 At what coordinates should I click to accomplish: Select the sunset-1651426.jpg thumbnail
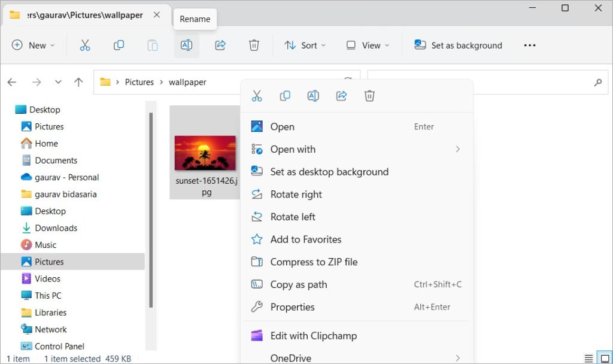[x=205, y=153]
